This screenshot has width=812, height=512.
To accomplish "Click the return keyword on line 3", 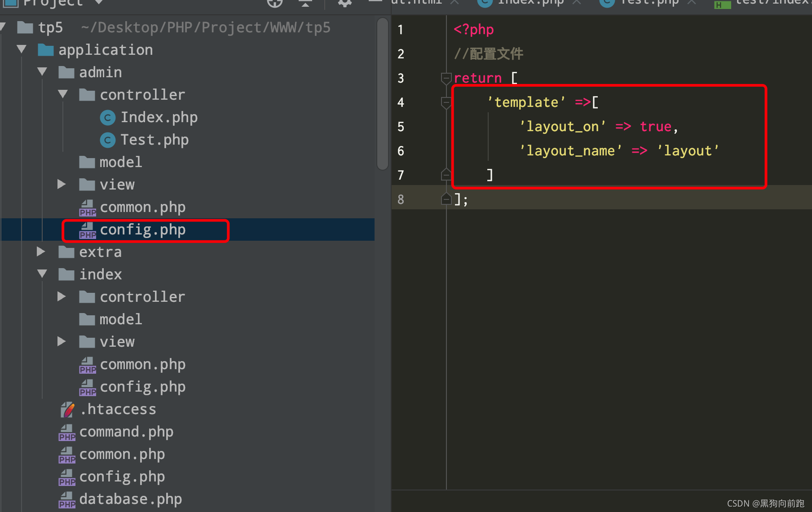I will tap(477, 78).
